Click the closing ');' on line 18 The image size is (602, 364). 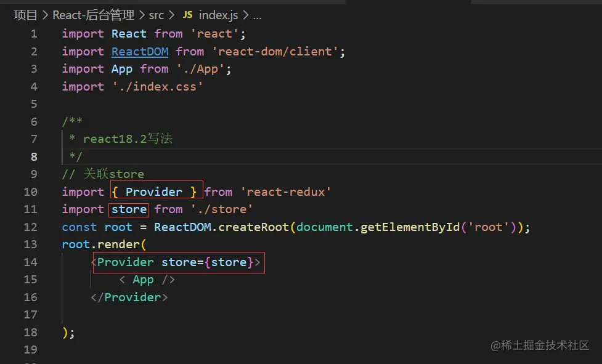68,333
